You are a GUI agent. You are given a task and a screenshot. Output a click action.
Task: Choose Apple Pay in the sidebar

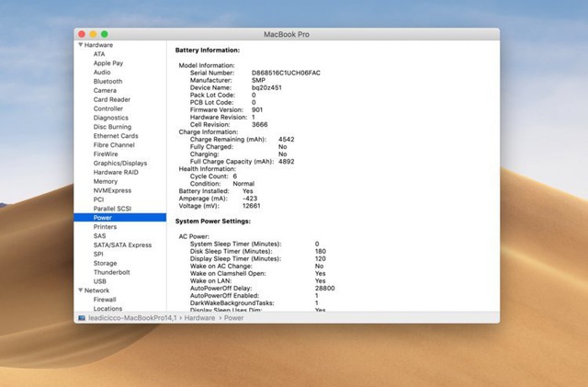tap(108, 63)
